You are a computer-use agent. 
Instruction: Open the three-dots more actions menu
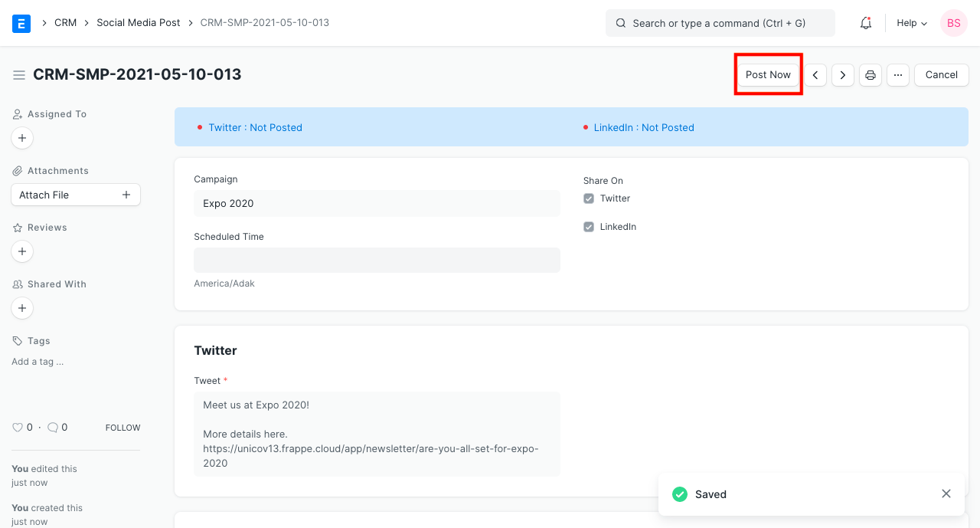pos(898,75)
